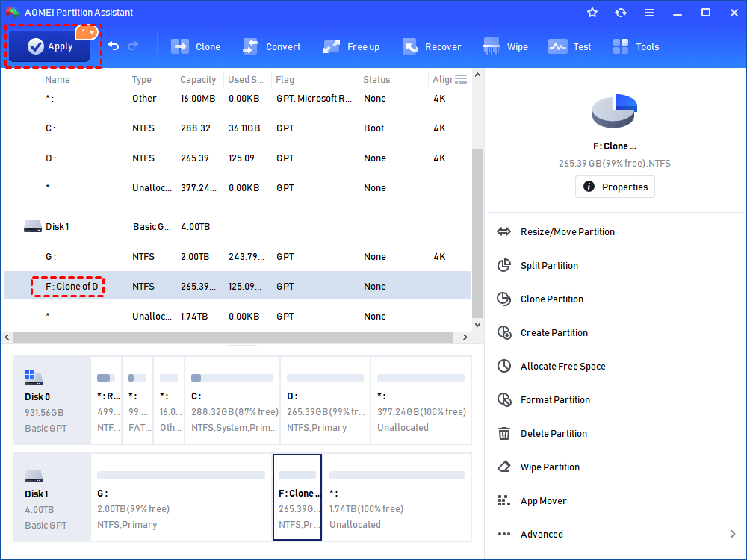Choose Resize/Move Partition
This screenshot has width=747, height=560.
(568, 232)
